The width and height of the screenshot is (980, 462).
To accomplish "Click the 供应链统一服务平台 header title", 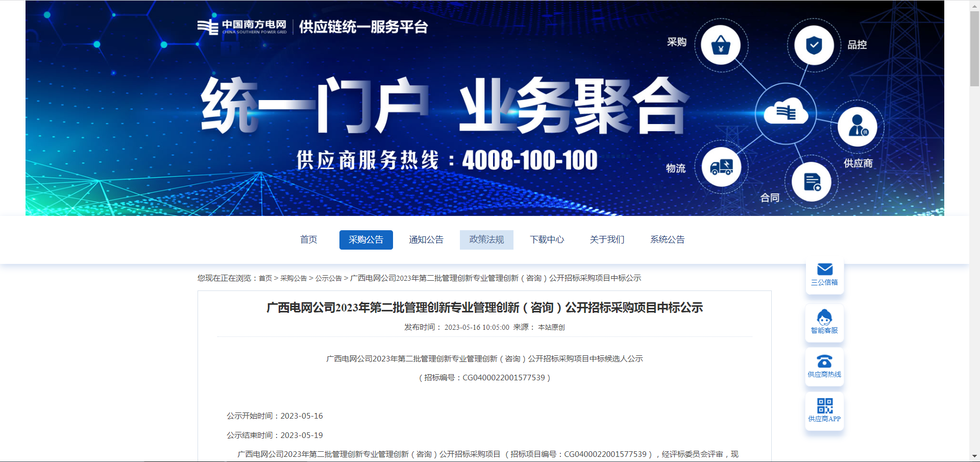I will pyautogui.click(x=363, y=27).
